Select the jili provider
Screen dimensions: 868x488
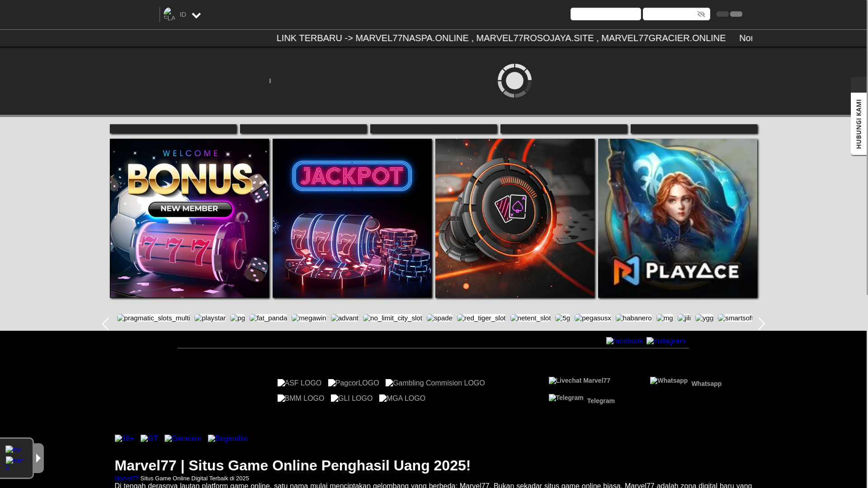coord(684,318)
